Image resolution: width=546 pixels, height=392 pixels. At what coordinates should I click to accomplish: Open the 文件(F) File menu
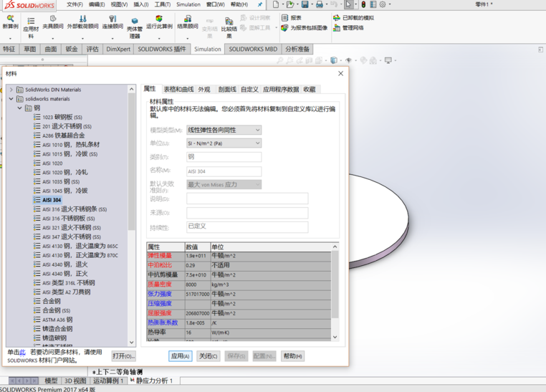(75, 4)
